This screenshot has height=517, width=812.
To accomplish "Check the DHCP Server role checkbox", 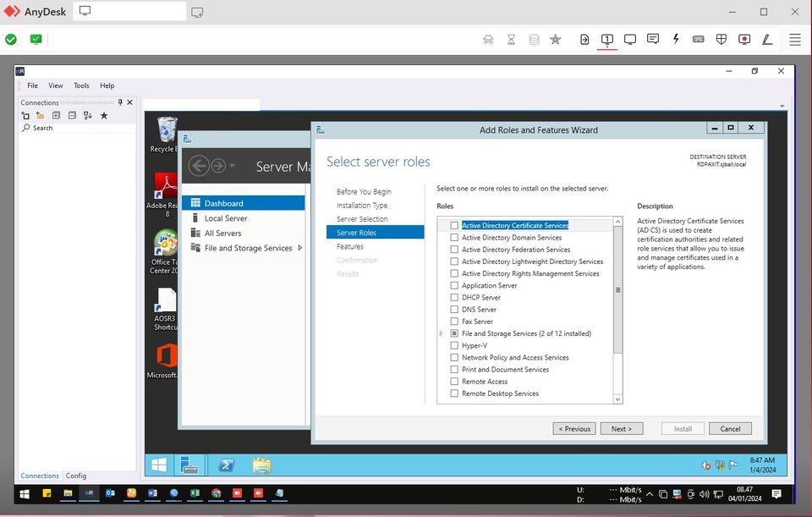I will [454, 297].
